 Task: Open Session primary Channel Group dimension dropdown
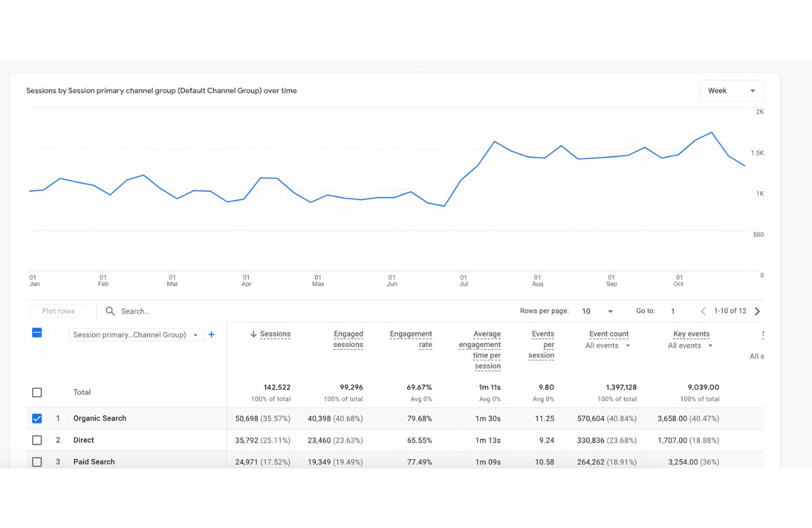(x=136, y=335)
